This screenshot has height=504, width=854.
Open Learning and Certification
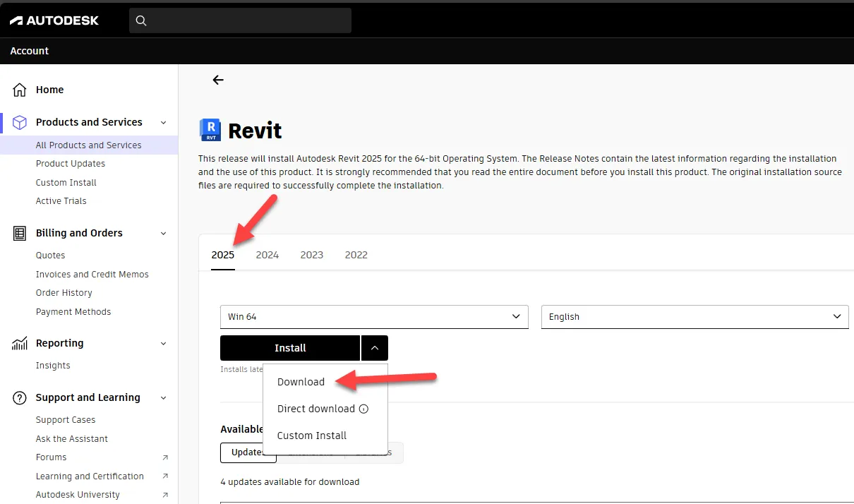pos(90,476)
